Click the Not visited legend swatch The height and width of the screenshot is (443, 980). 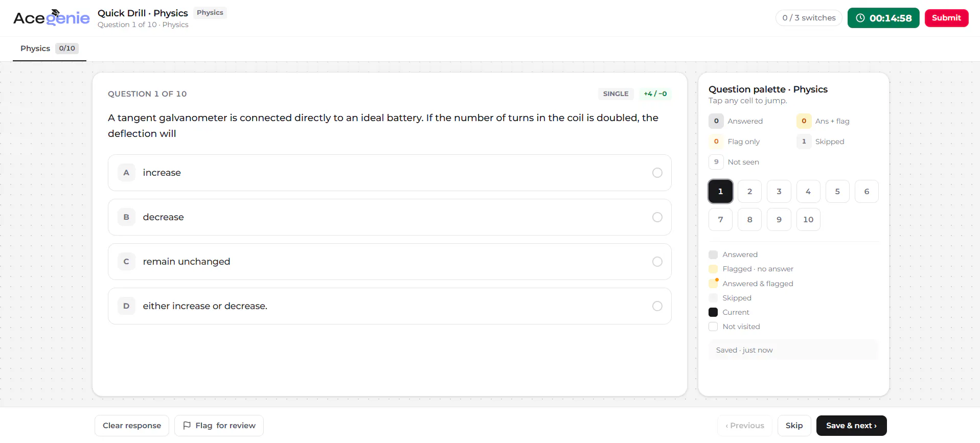713,327
